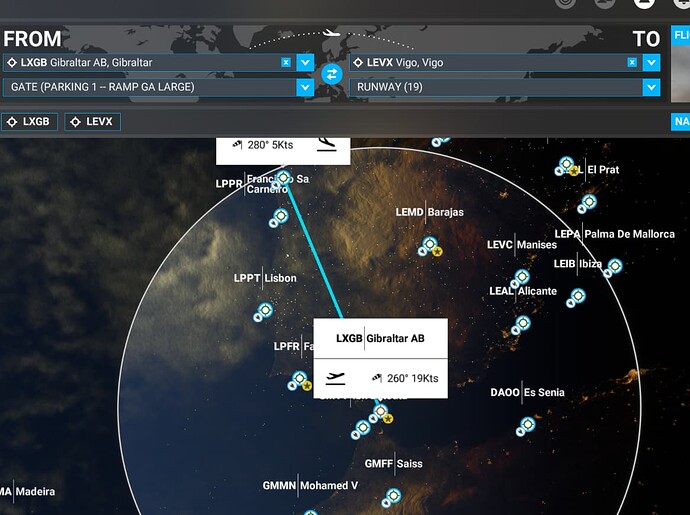
Task: Select the starred airport marker north of El Prat
Action: pyautogui.click(x=566, y=164)
